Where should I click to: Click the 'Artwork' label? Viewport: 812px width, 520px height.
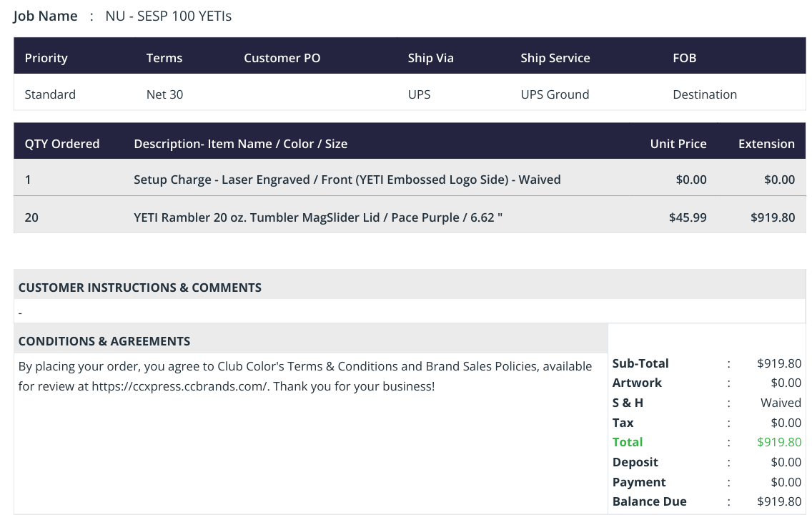tap(637, 383)
